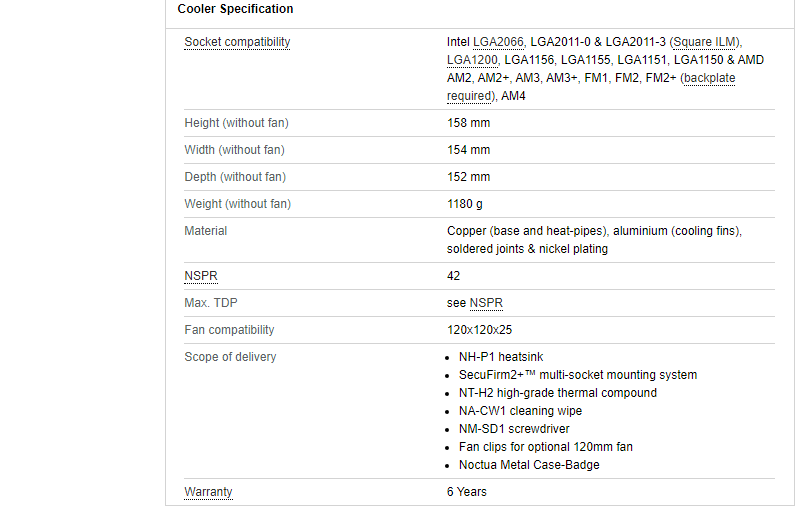Image resolution: width=797 pixels, height=514 pixels.
Task: Click the NH-P1 heatsink list item
Action: click(x=502, y=357)
